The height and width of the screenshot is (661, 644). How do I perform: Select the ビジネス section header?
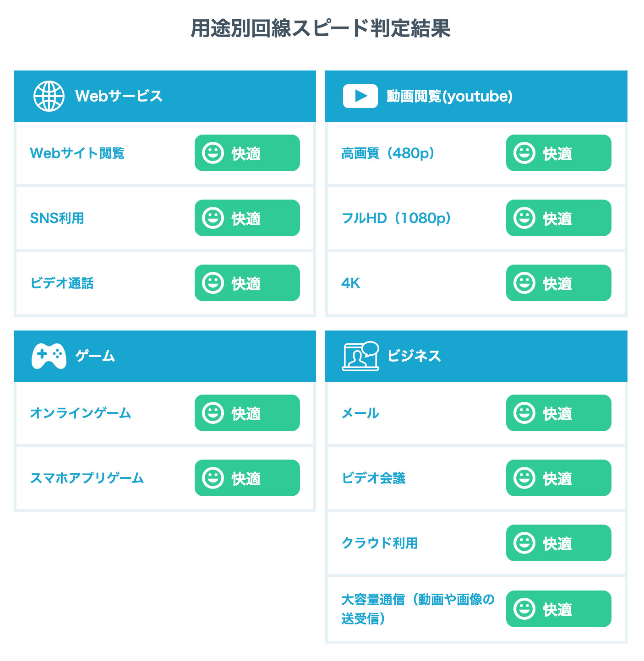pos(476,356)
